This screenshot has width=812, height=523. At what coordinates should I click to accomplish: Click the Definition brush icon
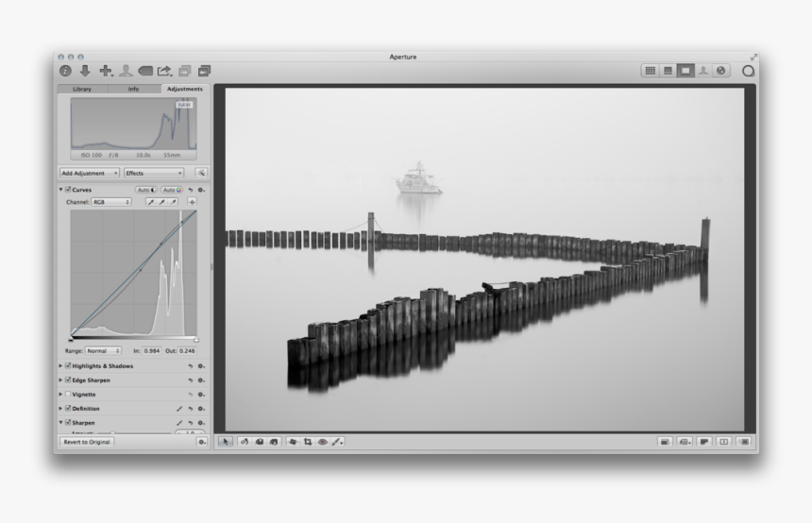tap(179, 409)
